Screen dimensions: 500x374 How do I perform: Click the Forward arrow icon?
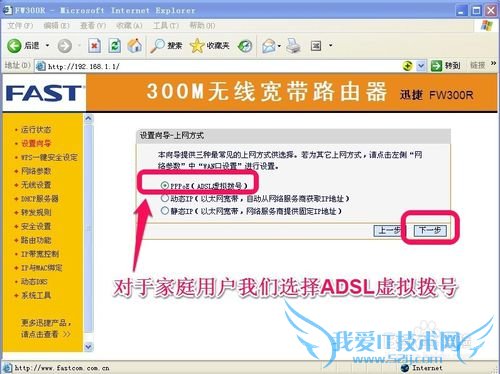pos(65,46)
